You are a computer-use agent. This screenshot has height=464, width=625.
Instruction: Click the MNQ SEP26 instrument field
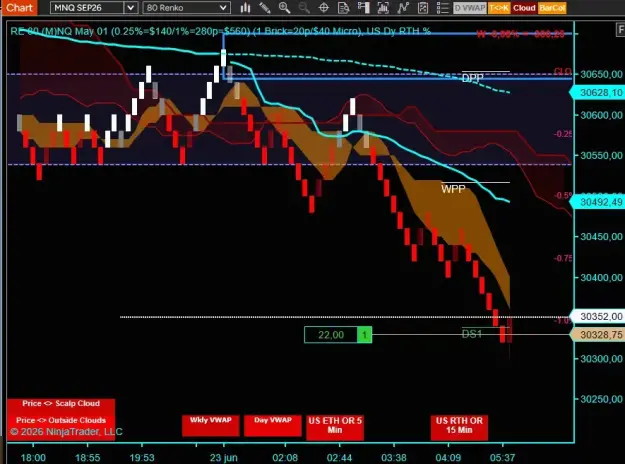click(87, 8)
